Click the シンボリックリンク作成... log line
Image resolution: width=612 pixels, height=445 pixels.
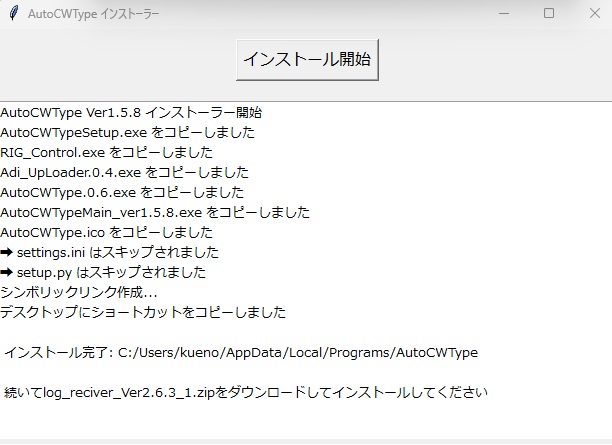pyautogui.click(x=79, y=292)
